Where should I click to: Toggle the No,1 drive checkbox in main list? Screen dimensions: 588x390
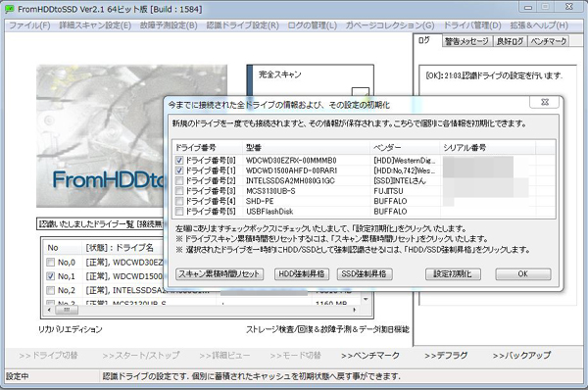pyautogui.click(x=50, y=276)
